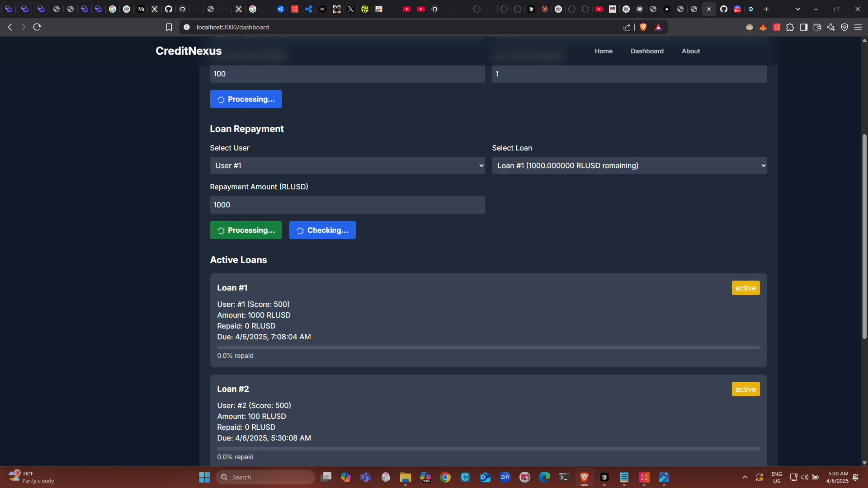Image resolution: width=868 pixels, height=488 pixels.
Task: Reload the dashboard page
Action: point(37,27)
